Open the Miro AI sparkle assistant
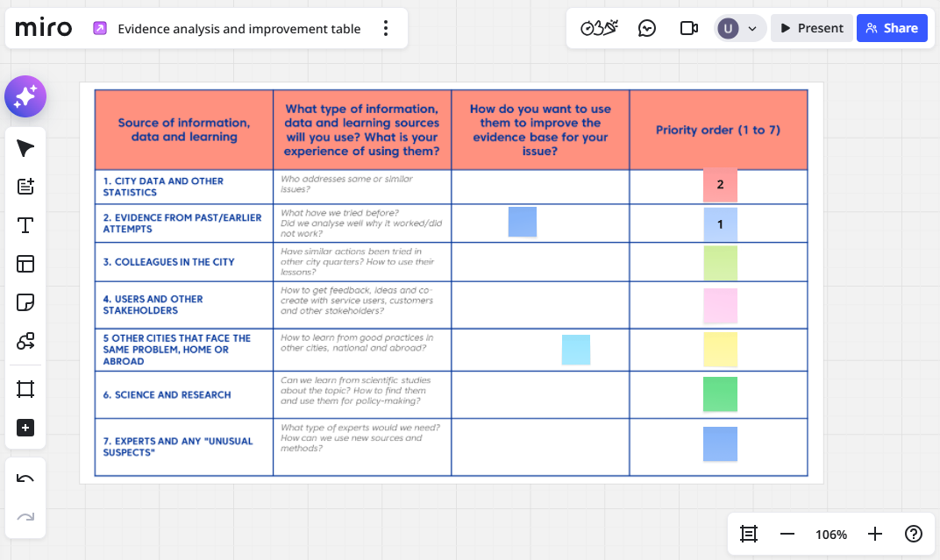 [x=25, y=96]
